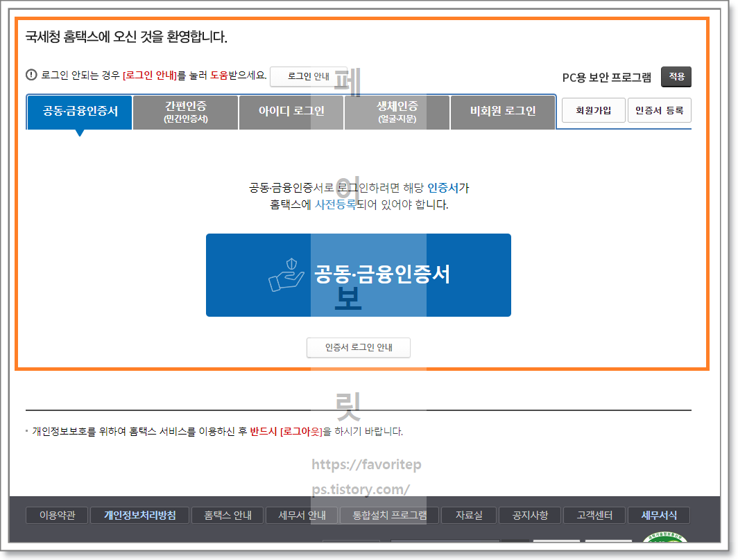Click the exclamation info icon beside login notice
This screenshot has width=738, height=560.
pyautogui.click(x=31, y=75)
